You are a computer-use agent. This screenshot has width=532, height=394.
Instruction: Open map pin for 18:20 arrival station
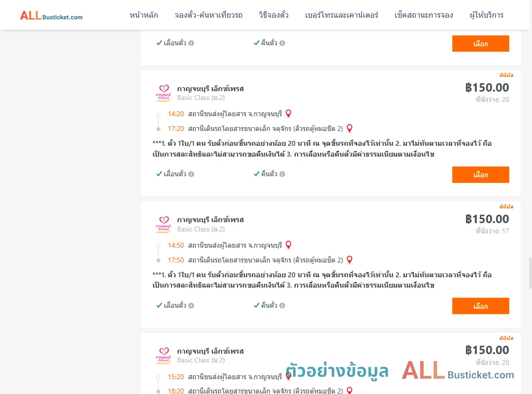click(349, 390)
